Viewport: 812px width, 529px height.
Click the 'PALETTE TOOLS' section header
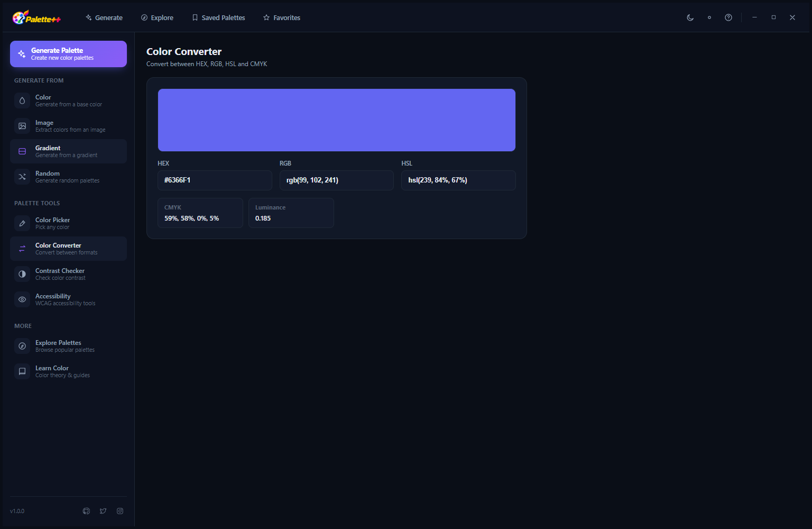tap(37, 203)
